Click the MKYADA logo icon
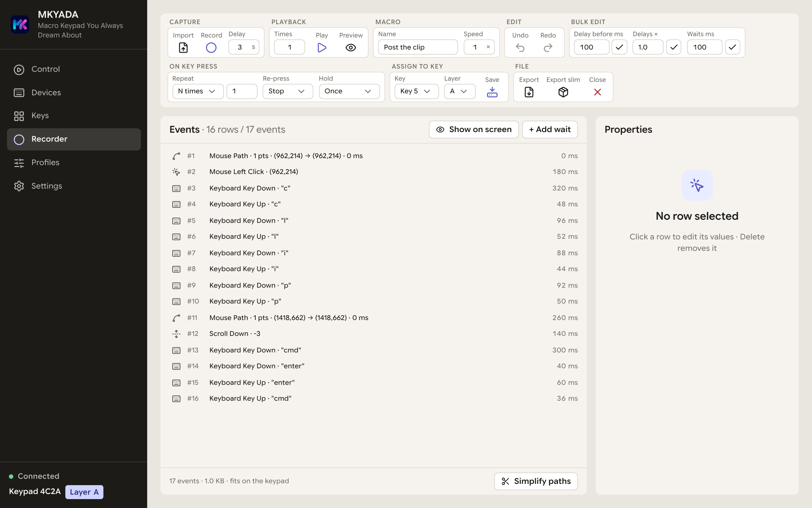This screenshot has height=508, width=812. click(x=20, y=24)
